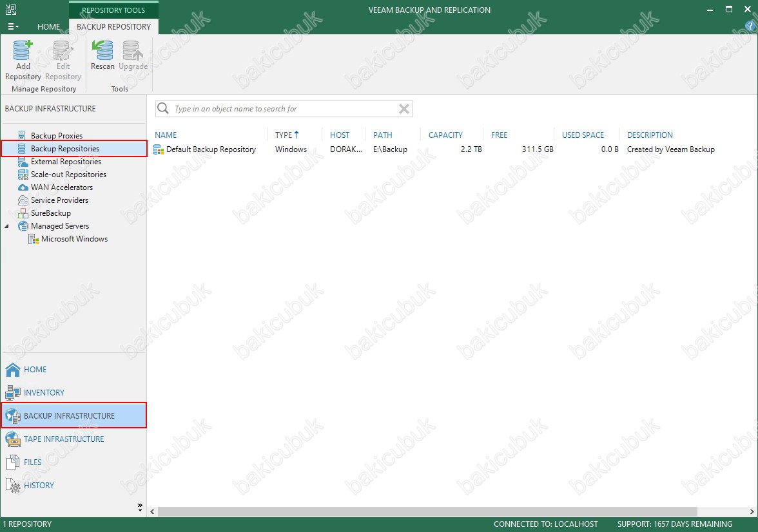Select Microsoft Windows under Managed Servers
The image size is (758, 532).
[x=75, y=239]
